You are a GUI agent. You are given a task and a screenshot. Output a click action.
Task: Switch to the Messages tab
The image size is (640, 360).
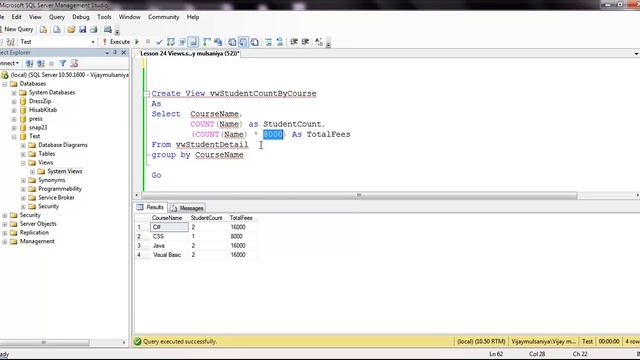click(x=187, y=208)
